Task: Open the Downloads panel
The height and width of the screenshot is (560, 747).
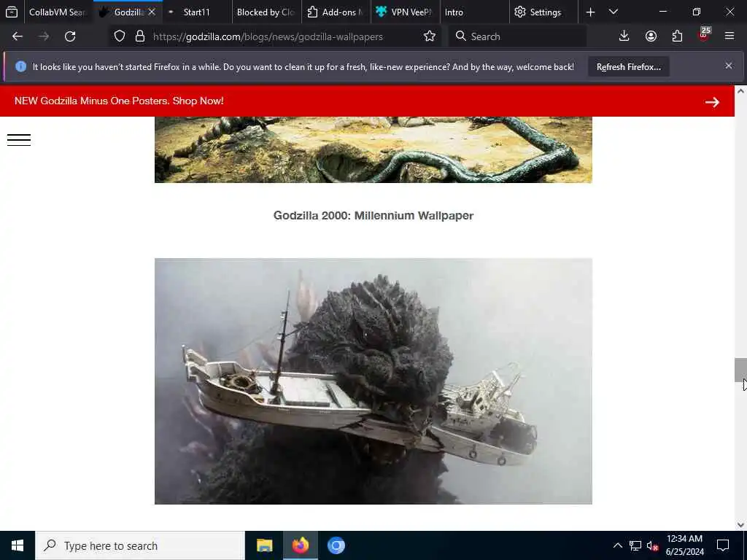Action: [x=624, y=36]
